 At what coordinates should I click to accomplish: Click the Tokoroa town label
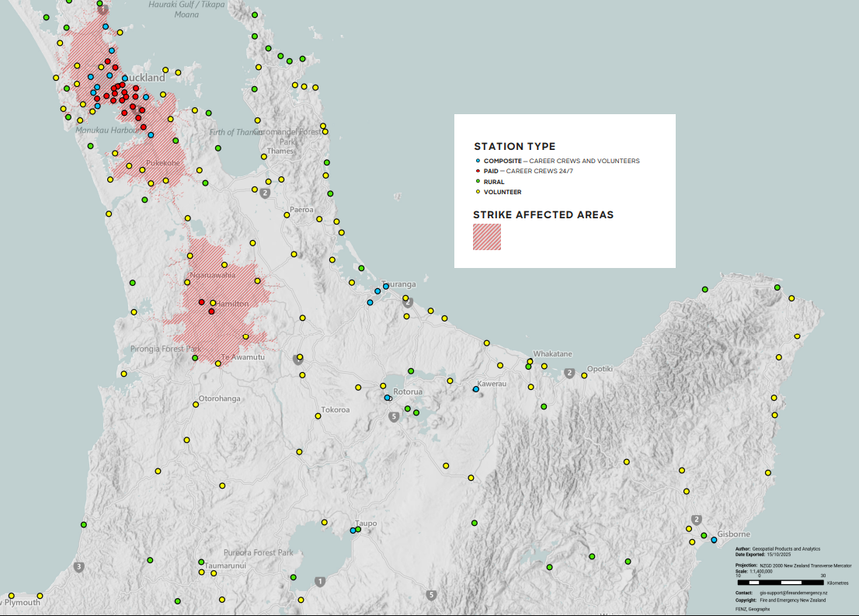pos(336,409)
